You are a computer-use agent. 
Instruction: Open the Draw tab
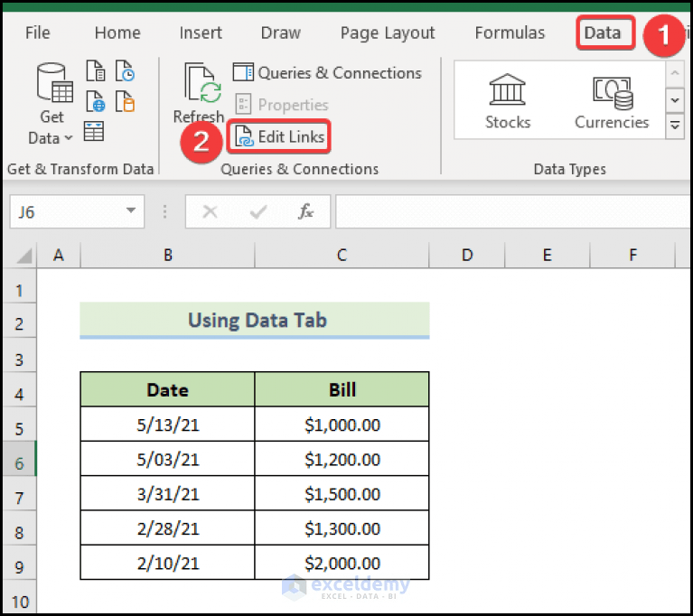click(x=281, y=33)
